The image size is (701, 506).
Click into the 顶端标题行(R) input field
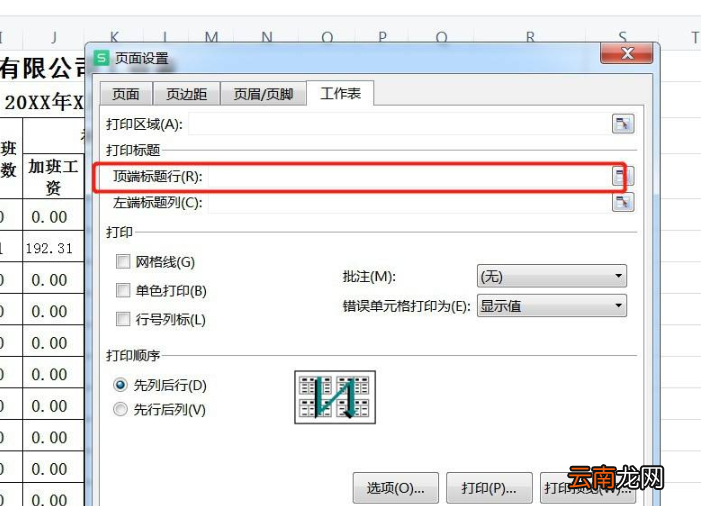[409, 176]
